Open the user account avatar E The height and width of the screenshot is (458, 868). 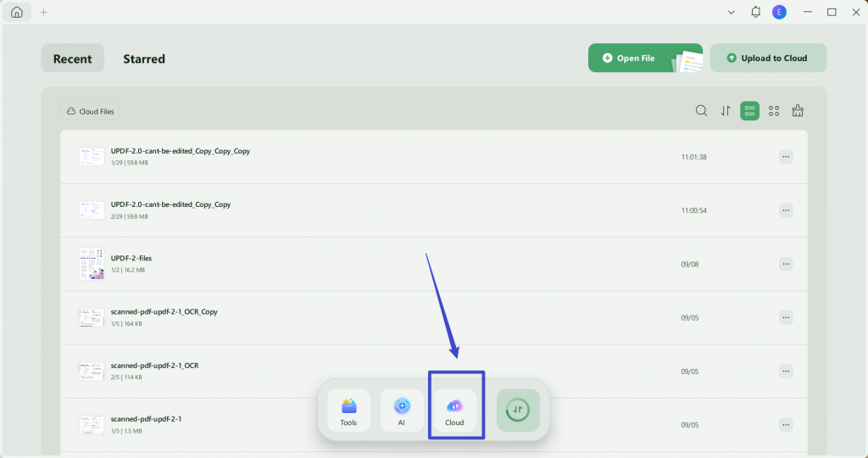[780, 12]
